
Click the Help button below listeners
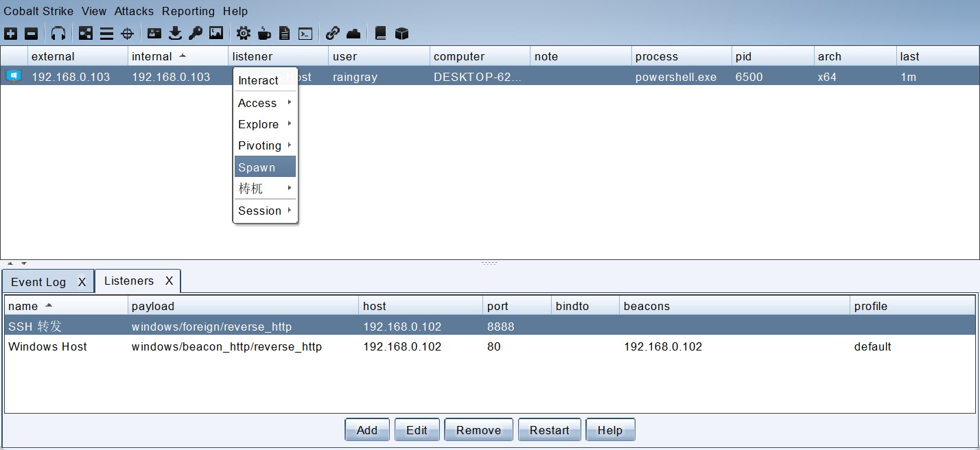pyautogui.click(x=610, y=430)
